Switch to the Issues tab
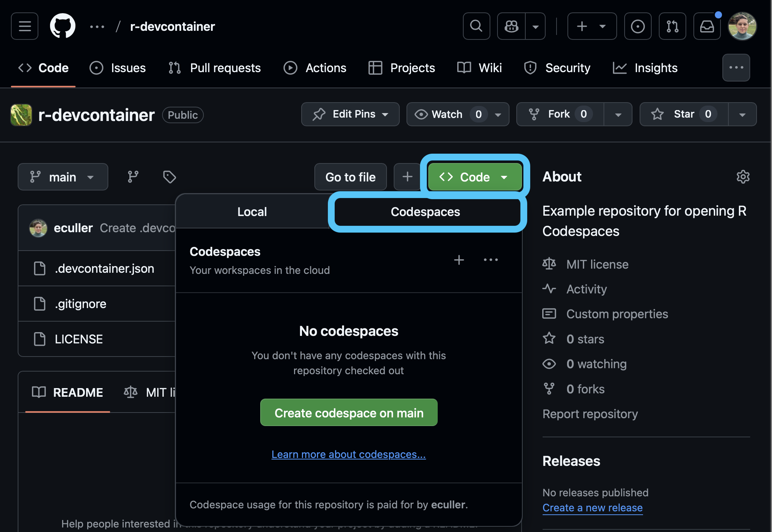Viewport: 772px width, 532px height. [x=118, y=68]
